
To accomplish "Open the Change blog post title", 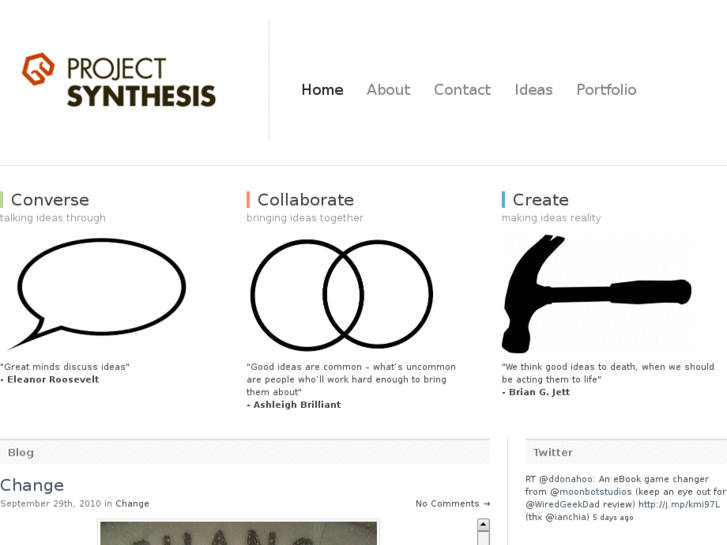I will pyautogui.click(x=32, y=485).
